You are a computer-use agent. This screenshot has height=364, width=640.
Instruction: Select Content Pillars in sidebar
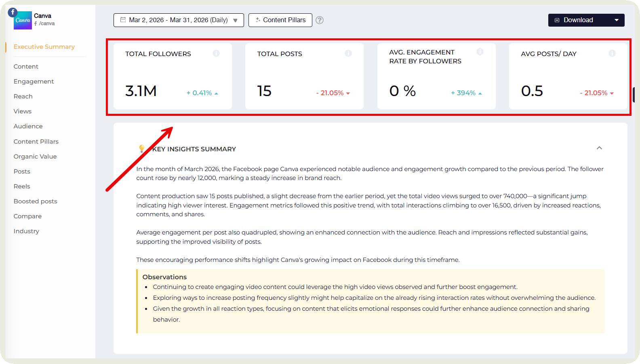click(x=36, y=142)
